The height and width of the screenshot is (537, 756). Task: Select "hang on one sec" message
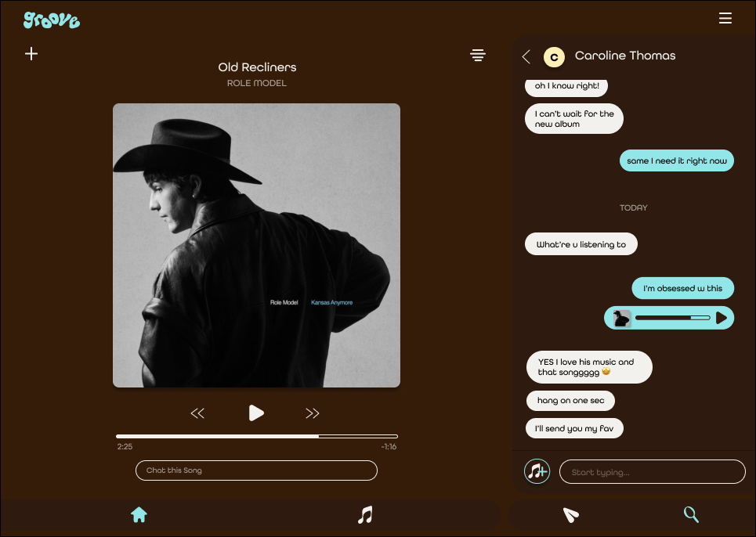(570, 400)
